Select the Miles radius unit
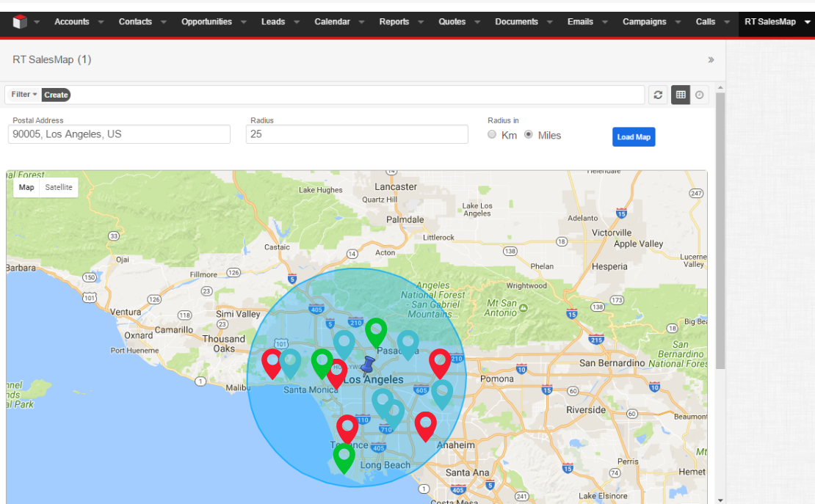Viewport: 815px width, 504px height. [529, 134]
